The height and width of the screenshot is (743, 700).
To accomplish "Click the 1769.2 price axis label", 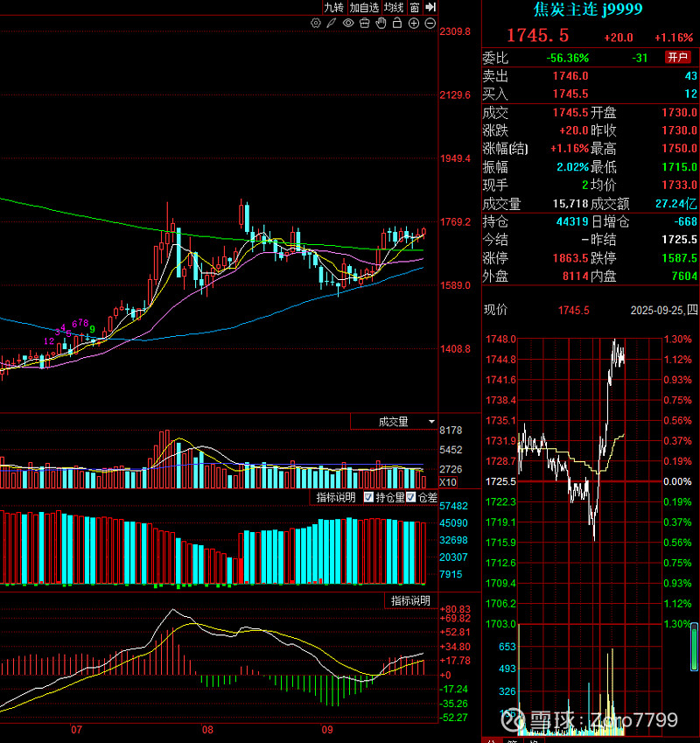I will [455, 222].
